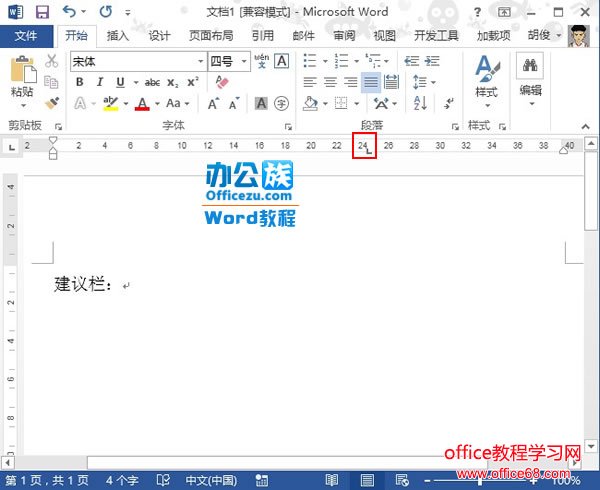Open the Font dialog launcher
Viewport: 600px width, 490px height.
coord(288,126)
